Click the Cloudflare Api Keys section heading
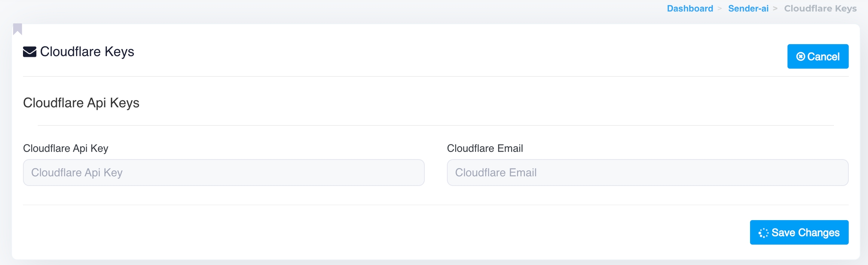 tap(81, 103)
